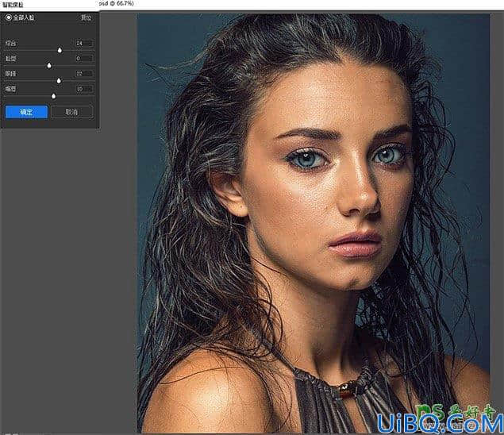Image resolution: width=504 pixels, height=435 pixels.
Task: Click the value field showing 22
Action: (85, 73)
